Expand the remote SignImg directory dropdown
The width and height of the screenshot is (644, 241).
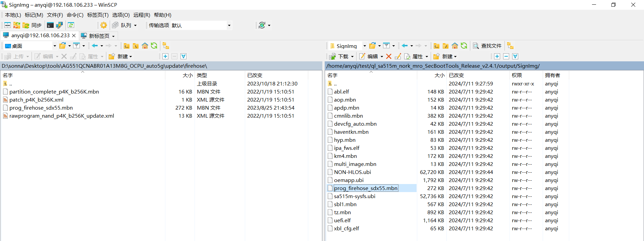365,46
